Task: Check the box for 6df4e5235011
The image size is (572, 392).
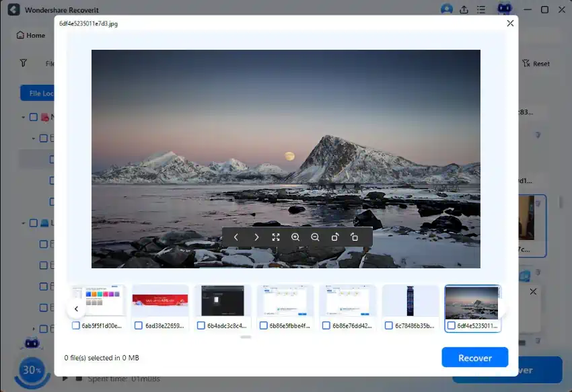Action: 452,325
